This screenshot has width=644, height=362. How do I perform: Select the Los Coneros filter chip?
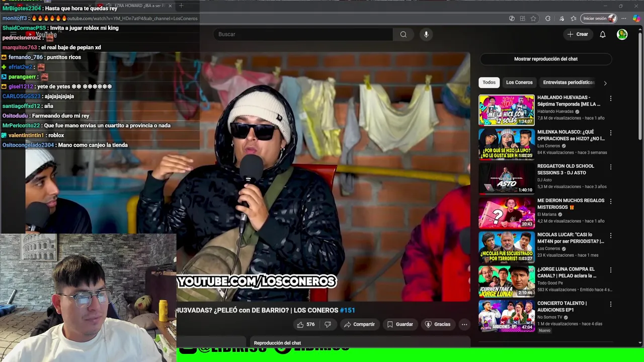coord(519,82)
